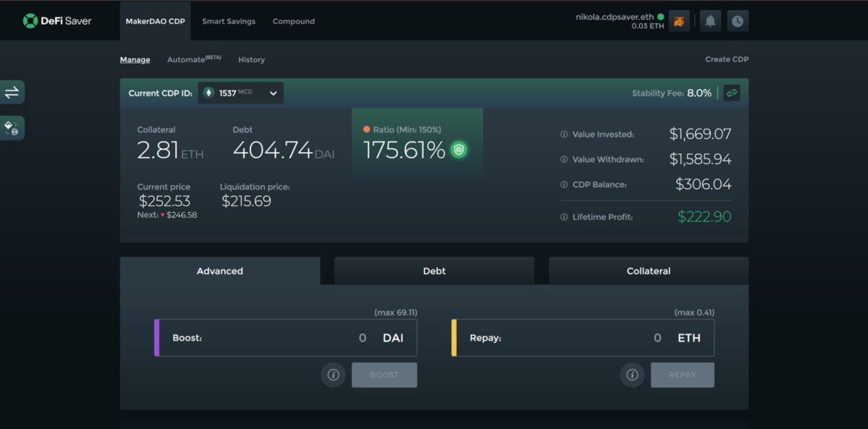Click the info icon next to CDP Balance

coord(564,184)
